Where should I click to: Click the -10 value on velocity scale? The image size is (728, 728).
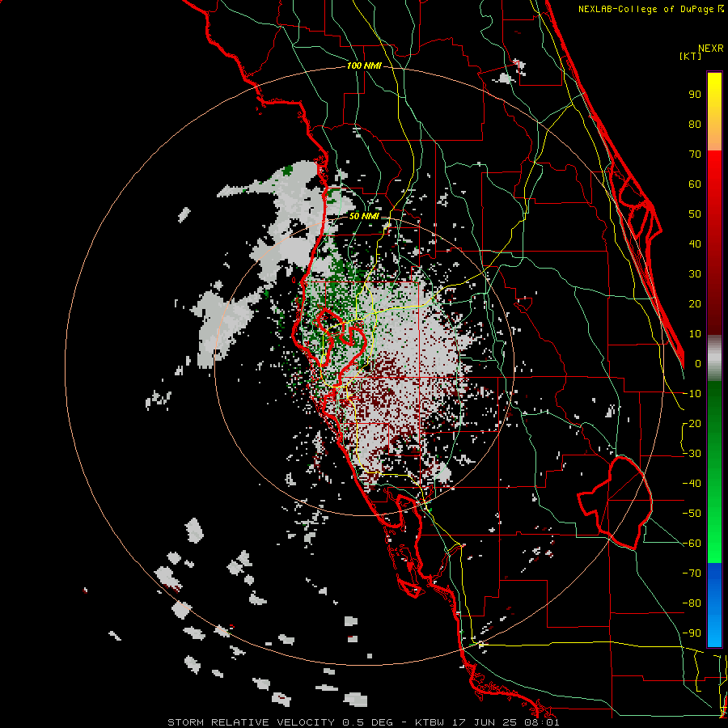(x=692, y=394)
